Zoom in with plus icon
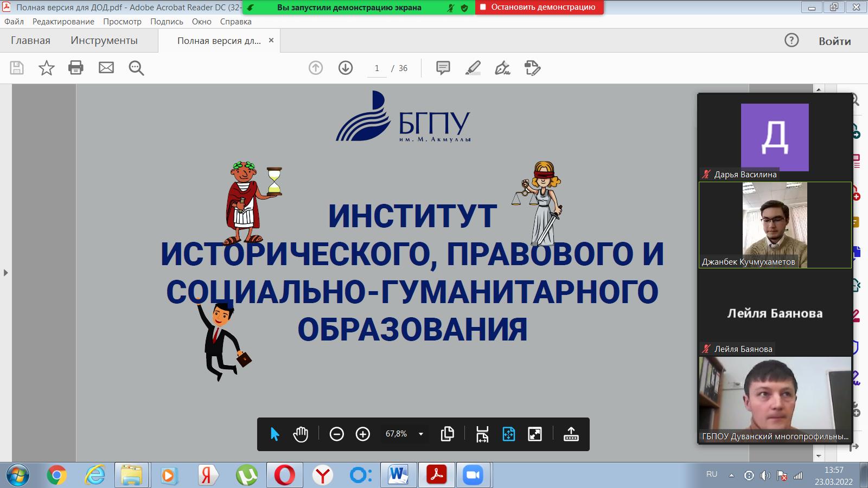Image resolution: width=868 pixels, height=488 pixels. (x=362, y=434)
